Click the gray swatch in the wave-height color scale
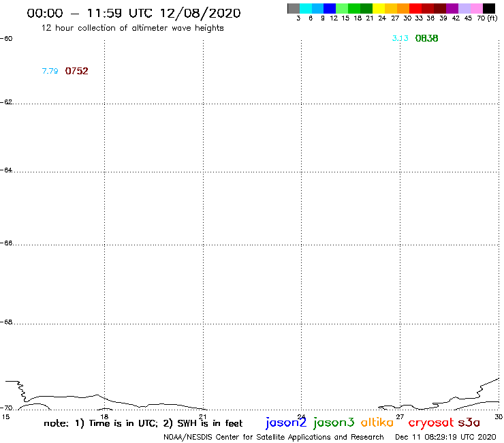This screenshot has width=504, height=443. [x=294, y=8]
